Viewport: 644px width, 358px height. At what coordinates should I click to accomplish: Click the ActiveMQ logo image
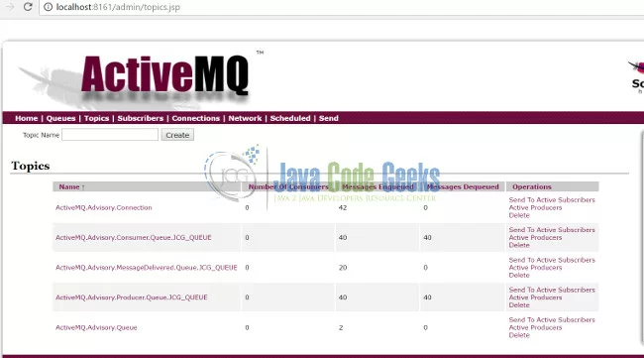click(x=141, y=77)
